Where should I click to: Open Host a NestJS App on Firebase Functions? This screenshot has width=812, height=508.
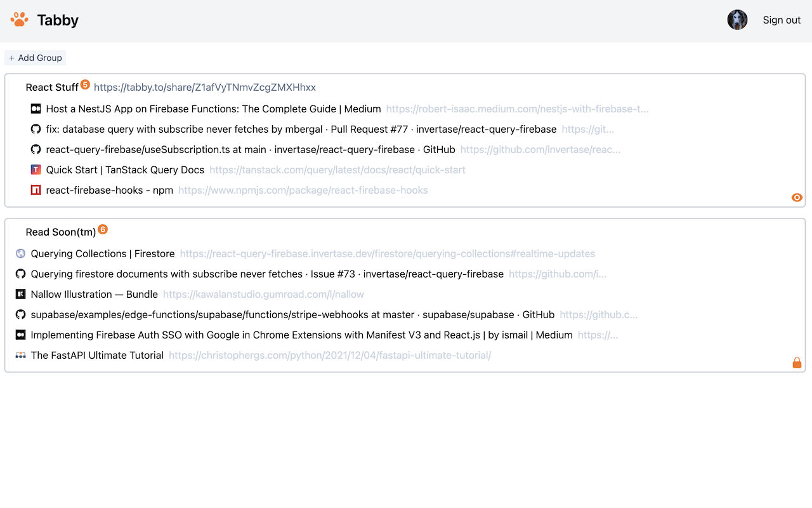(214, 109)
